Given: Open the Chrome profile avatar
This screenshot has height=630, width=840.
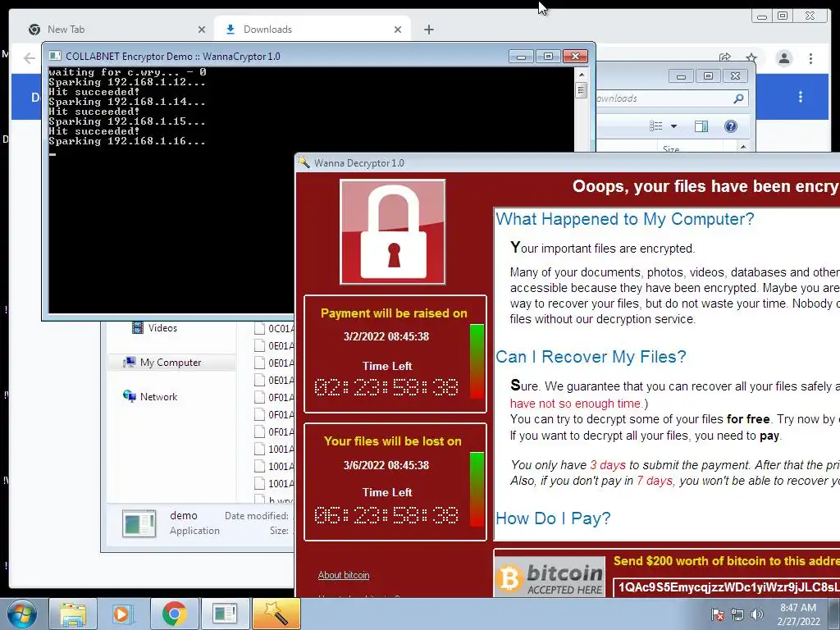Looking at the screenshot, I should [783, 58].
